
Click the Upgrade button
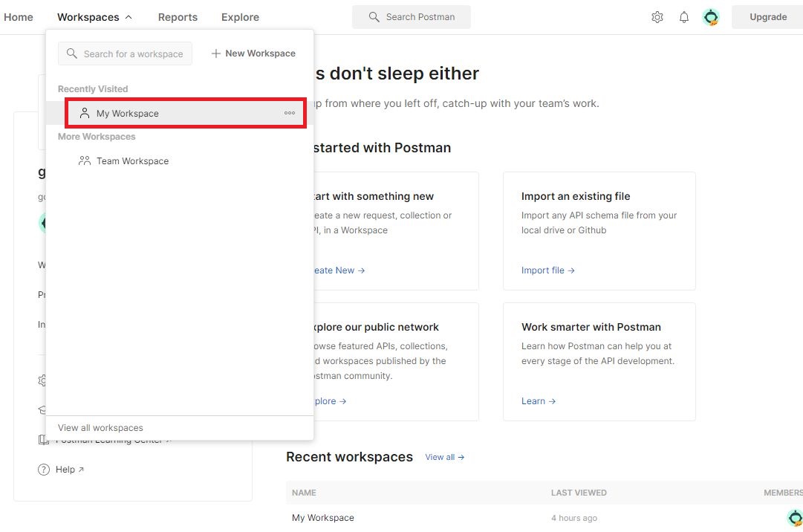click(x=767, y=17)
